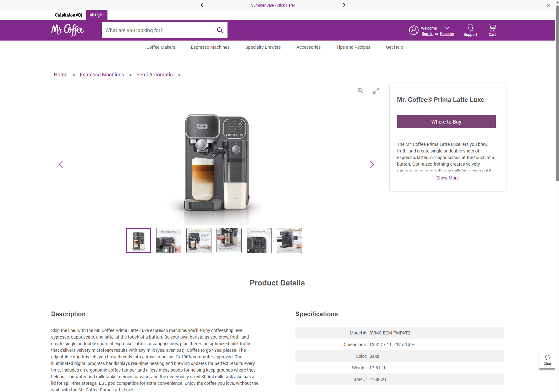559x392 pixels.
Task: Click the Summer Sale link
Action: [273, 5]
